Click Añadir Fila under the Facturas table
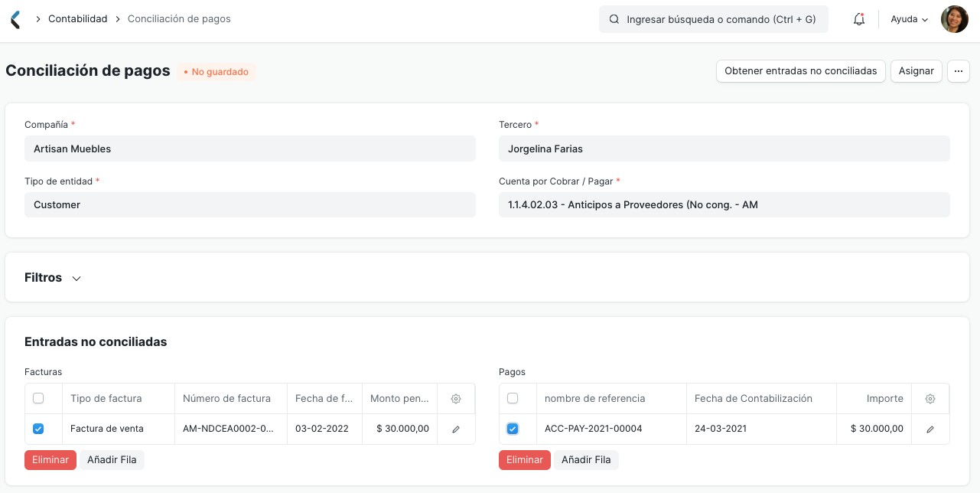This screenshot has width=980, height=493. pyautogui.click(x=112, y=460)
